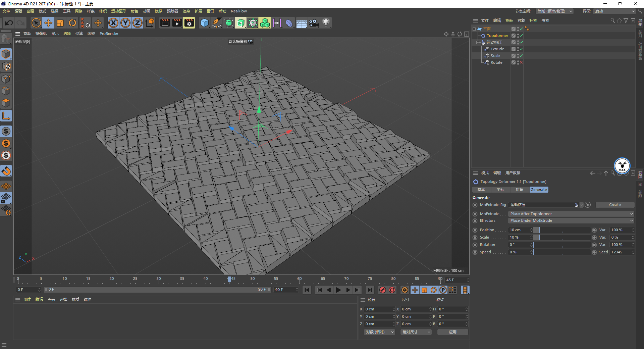Click the 应用 apply button

click(452, 332)
